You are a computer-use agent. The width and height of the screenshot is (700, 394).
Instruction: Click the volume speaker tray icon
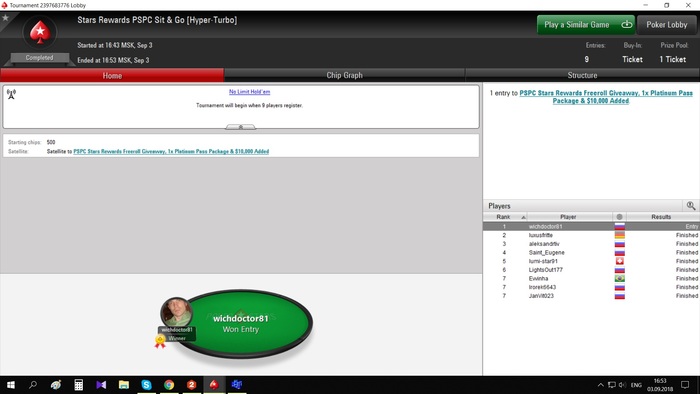(622, 385)
